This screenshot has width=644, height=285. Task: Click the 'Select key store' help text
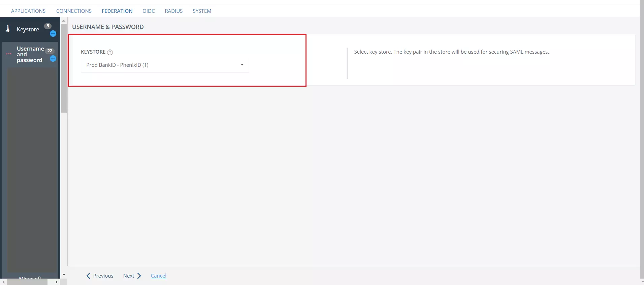(x=451, y=52)
